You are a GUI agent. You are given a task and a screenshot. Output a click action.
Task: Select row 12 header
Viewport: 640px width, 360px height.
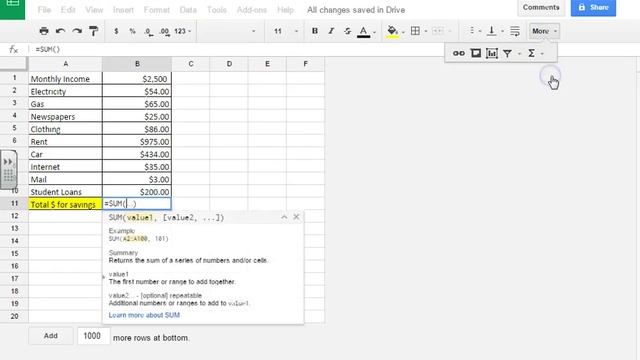point(14,216)
